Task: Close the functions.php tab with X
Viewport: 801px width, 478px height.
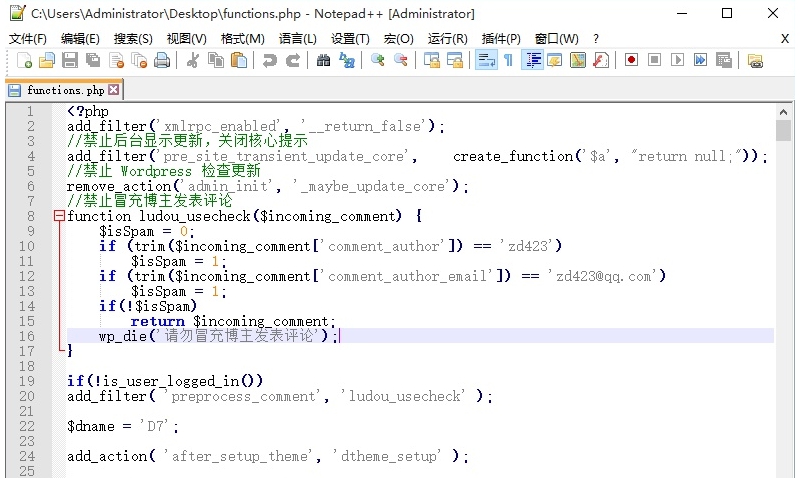Action: (113, 90)
